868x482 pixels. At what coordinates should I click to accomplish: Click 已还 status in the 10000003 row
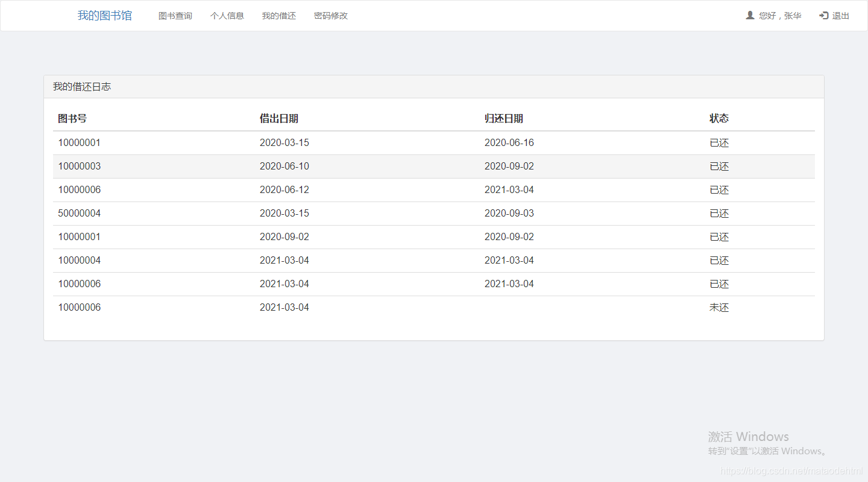pyautogui.click(x=719, y=166)
